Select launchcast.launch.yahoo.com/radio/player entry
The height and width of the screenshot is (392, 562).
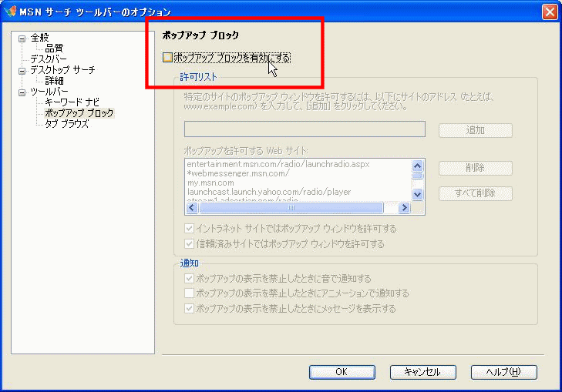[269, 192]
